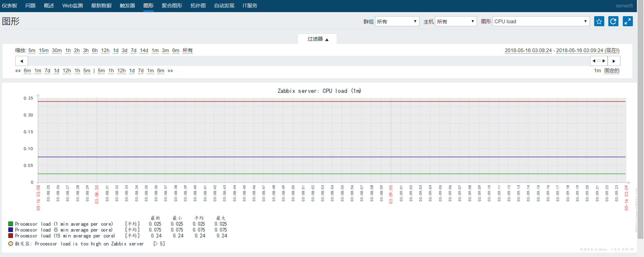Open the 自动发现 discovery menu

tap(224, 6)
